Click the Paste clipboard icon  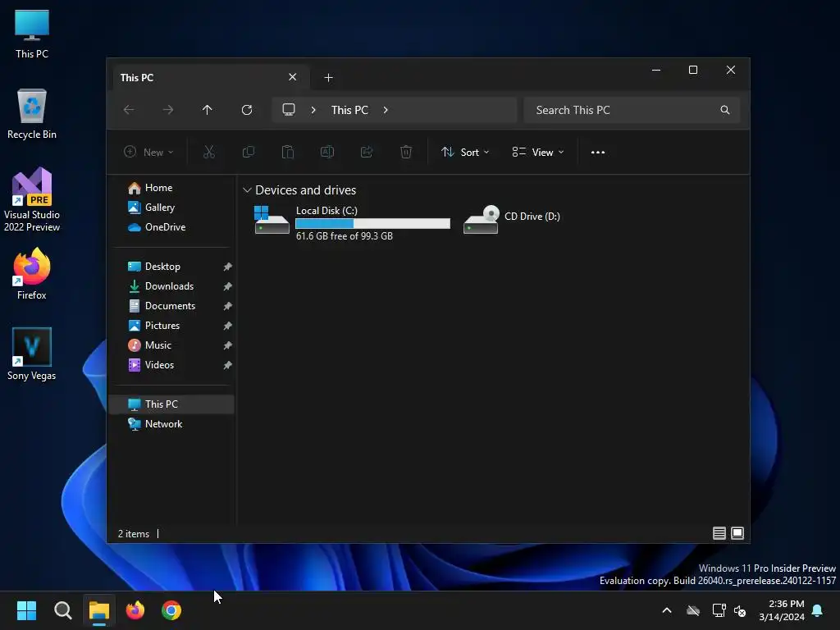click(x=288, y=152)
